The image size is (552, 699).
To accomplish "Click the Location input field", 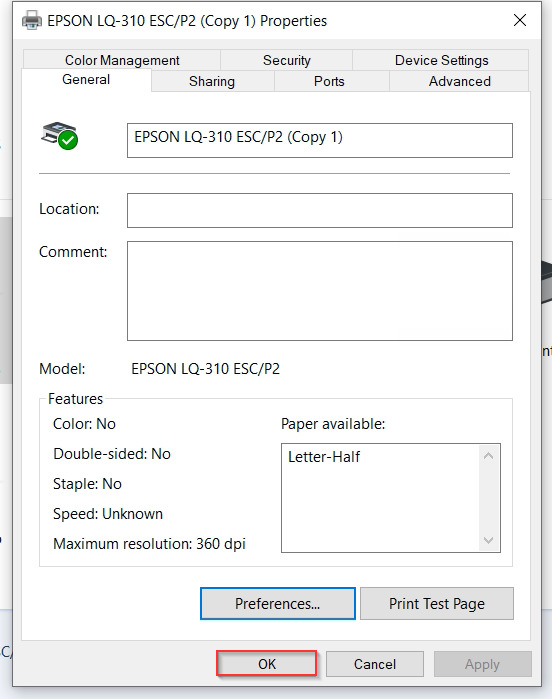I will 320,210.
